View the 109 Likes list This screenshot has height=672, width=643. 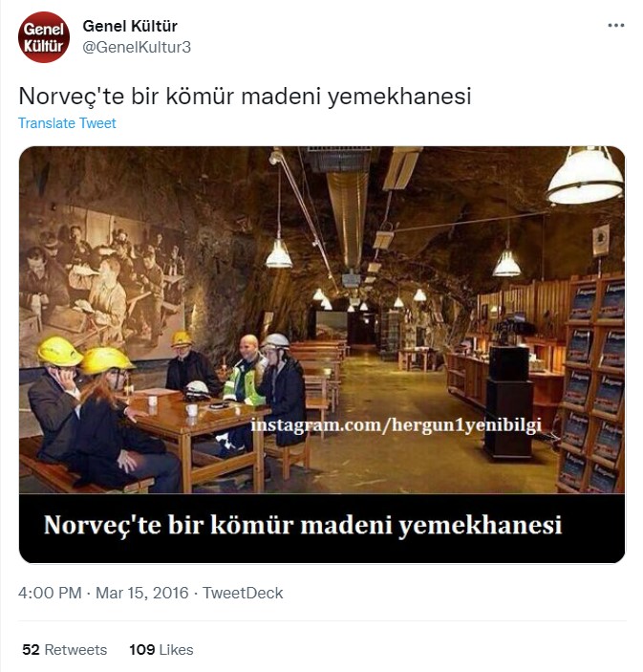pos(161,650)
